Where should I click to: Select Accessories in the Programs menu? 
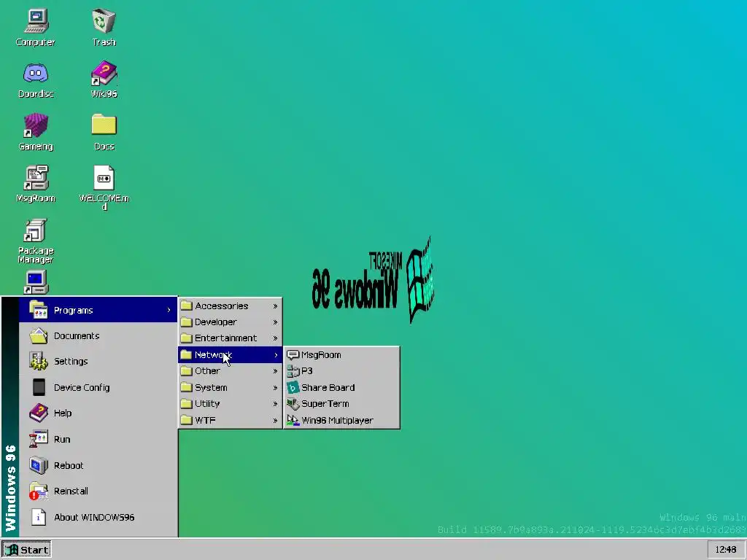pyautogui.click(x=230, y=306)
